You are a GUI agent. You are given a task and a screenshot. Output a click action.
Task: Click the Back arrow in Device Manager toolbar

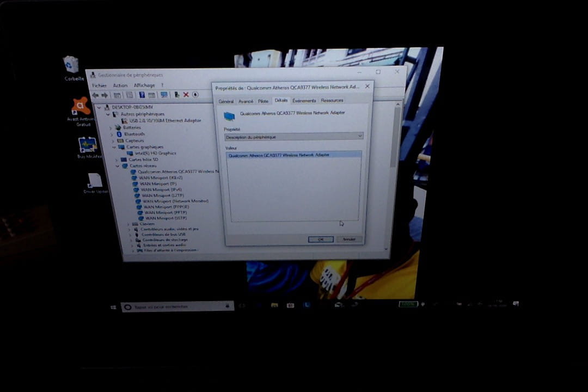tap(95, 95)
